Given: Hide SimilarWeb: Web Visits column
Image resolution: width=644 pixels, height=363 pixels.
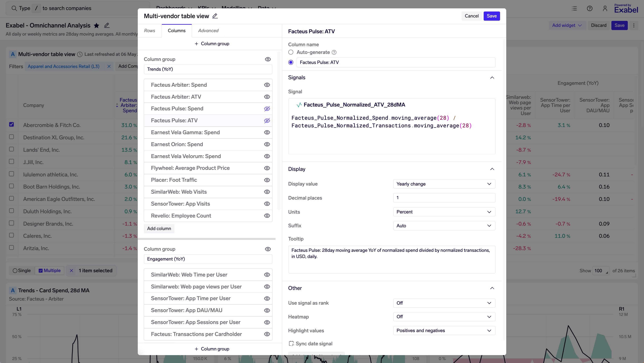Looking at the screenshot, I should point(267,192).
